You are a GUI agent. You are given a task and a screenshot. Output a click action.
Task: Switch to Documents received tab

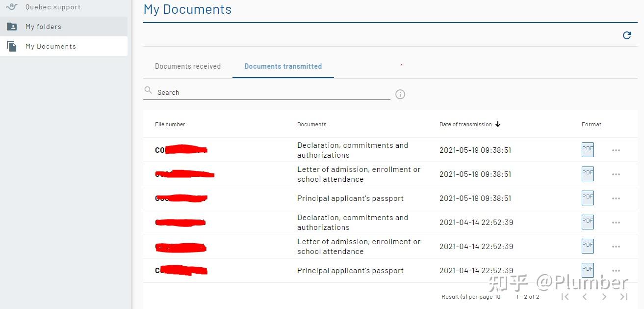188,66
